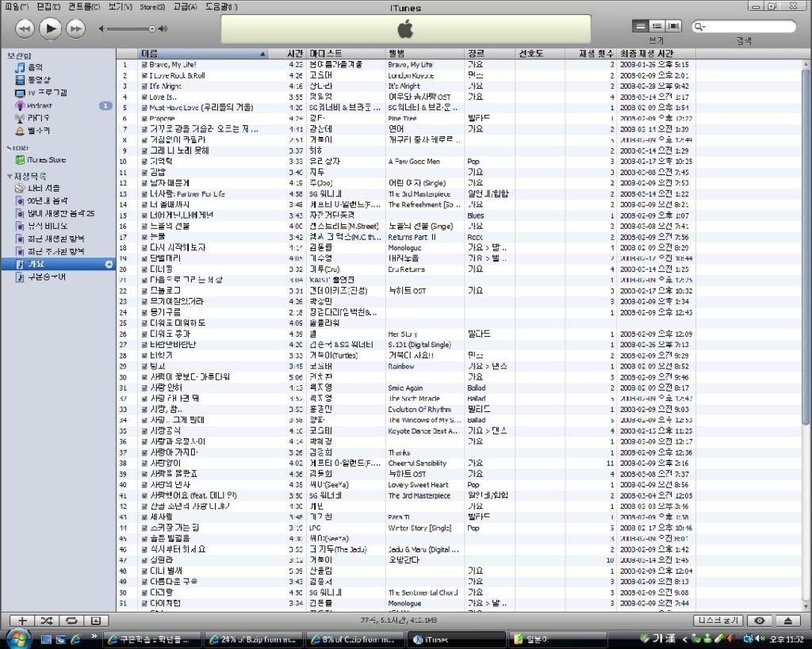Open the 파일 (File) menu
Screen dimensions: 812x649
tap(17, 6)
